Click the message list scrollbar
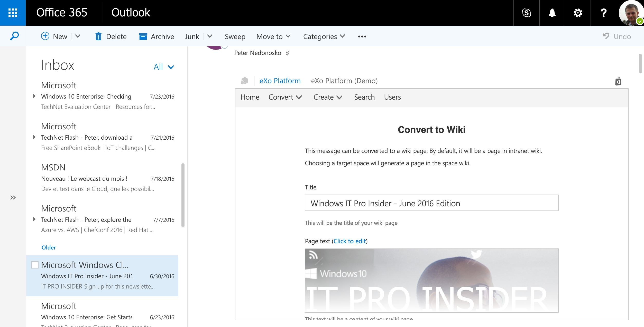Screen dimensions: 644x327 point(183,195)
